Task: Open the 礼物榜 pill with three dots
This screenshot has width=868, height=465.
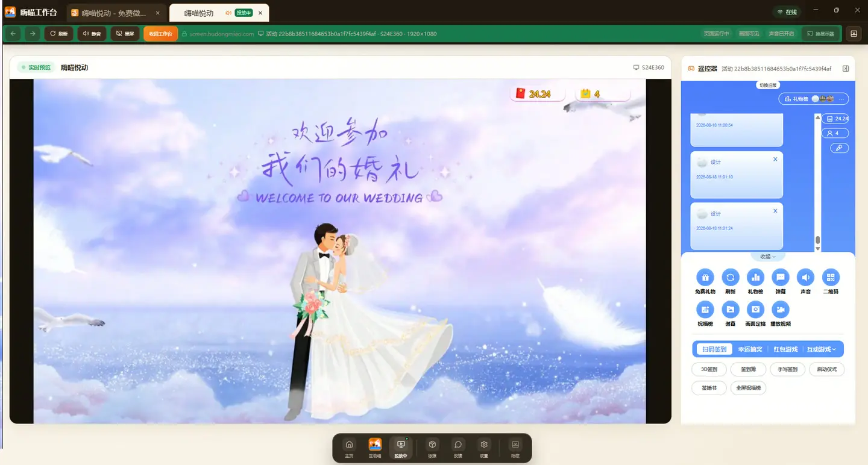Action: point(814,99)
